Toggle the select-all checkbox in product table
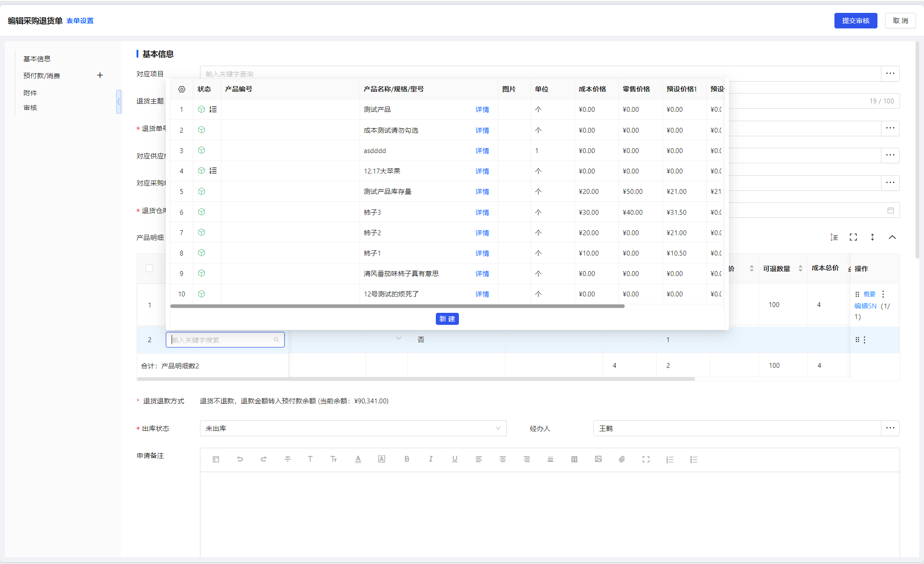 coord(149,268)
